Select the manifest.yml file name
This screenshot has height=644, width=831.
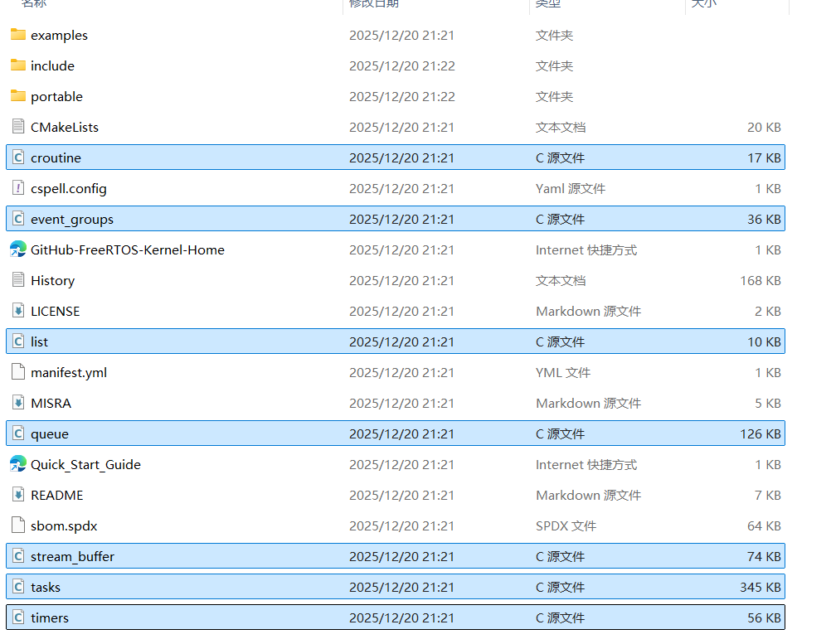tap(69, 373)
